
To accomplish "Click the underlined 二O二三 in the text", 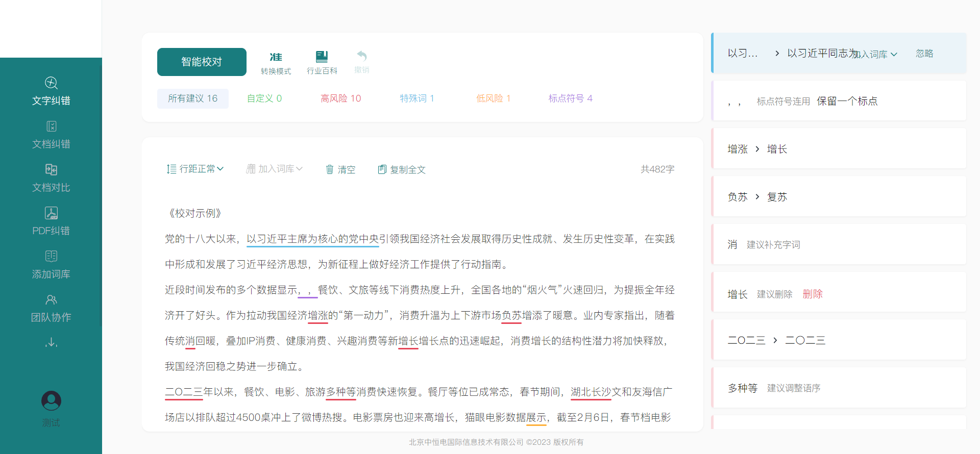I will 184,392.
